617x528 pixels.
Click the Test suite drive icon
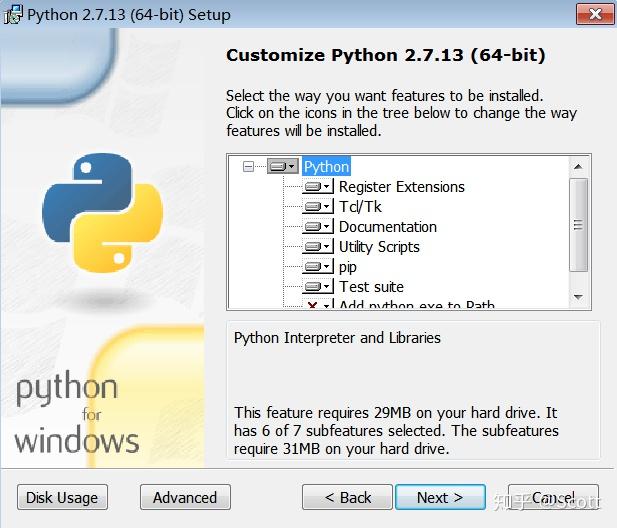click(318, 287)
